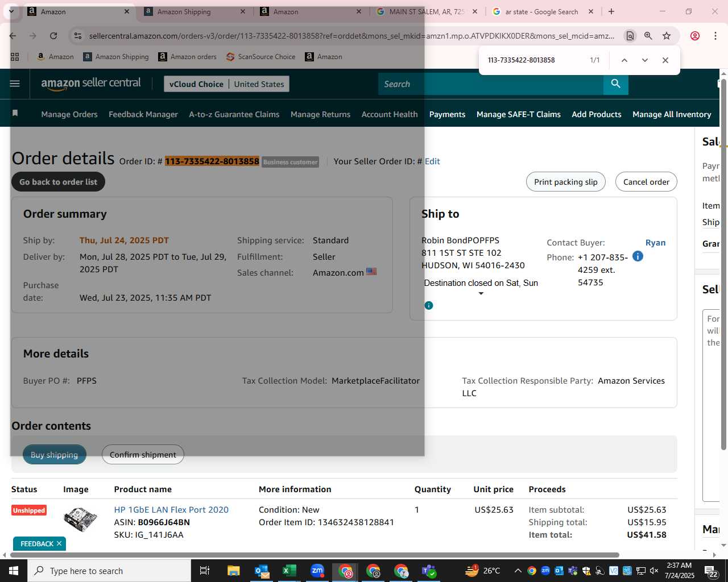Viewport: 728px width, 582px height.
Task: Open a new browser tab
Action: click(x=611, y=11)
